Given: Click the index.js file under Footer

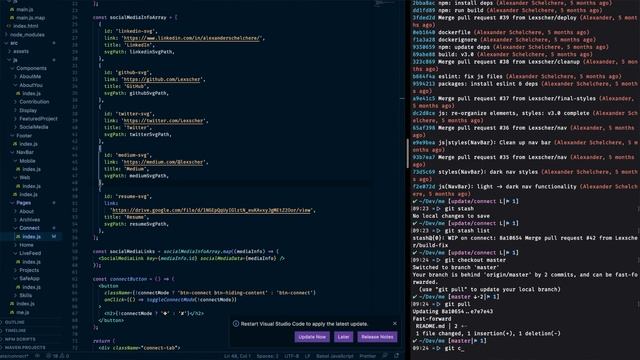Looking at the screenshot, I should (25, 144).
